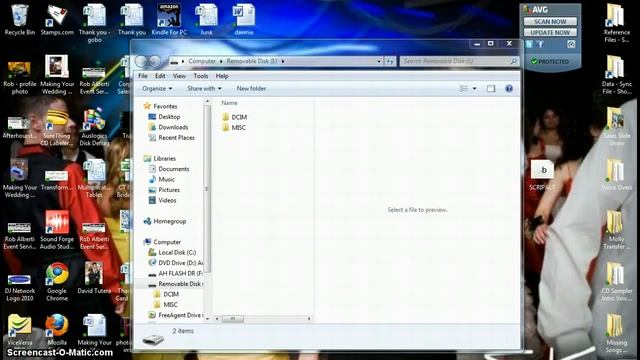The height and width of the screenshot is (360, 640).
Task: Click the Name column header
Action: [x=229, y=103]
